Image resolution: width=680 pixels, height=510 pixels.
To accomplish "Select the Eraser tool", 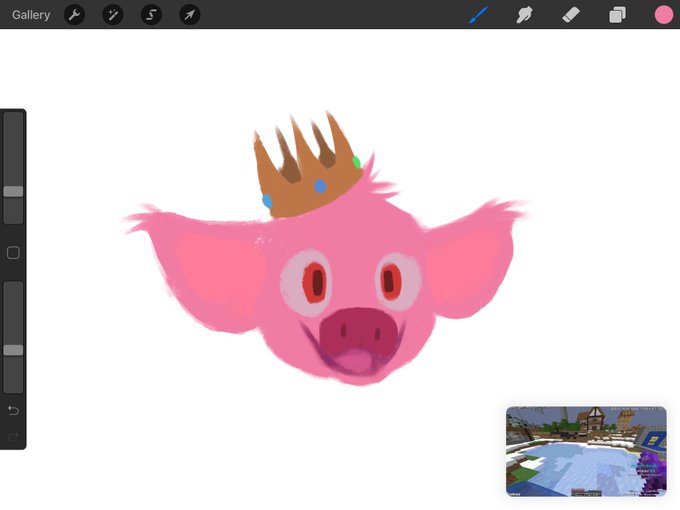I will coord(571,15).
